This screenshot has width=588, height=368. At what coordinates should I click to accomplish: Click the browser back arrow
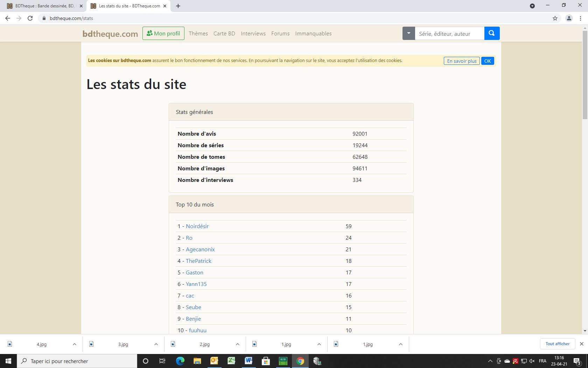click(8, 18)
